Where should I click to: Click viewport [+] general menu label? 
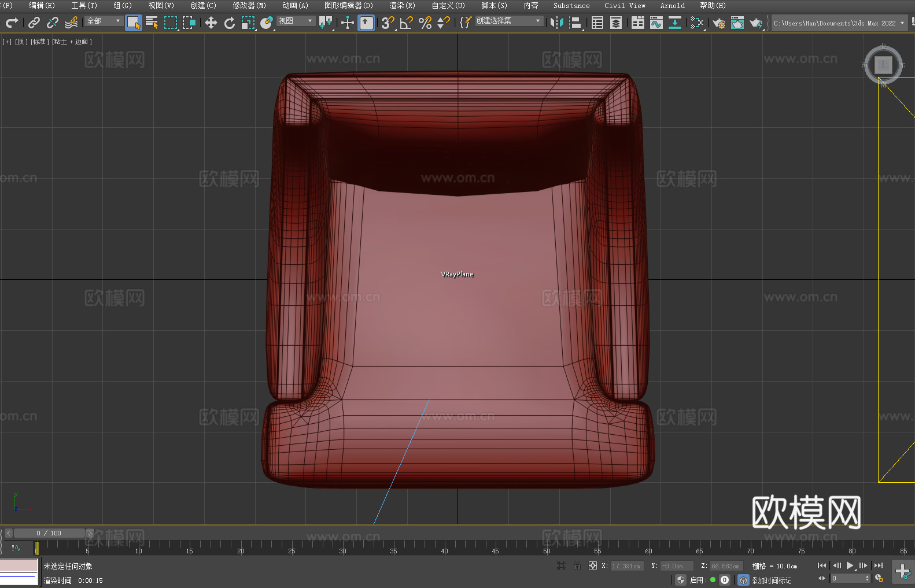[x=7, y=42]
